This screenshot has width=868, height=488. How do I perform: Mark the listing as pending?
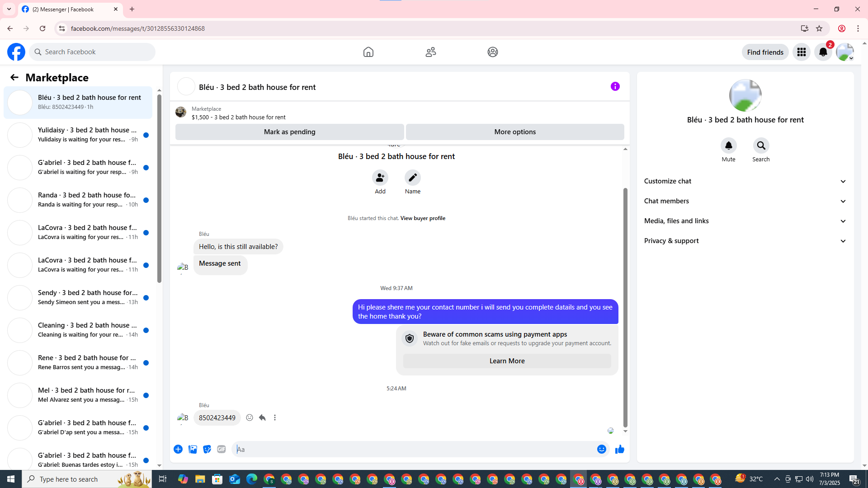tap(289, 132)
